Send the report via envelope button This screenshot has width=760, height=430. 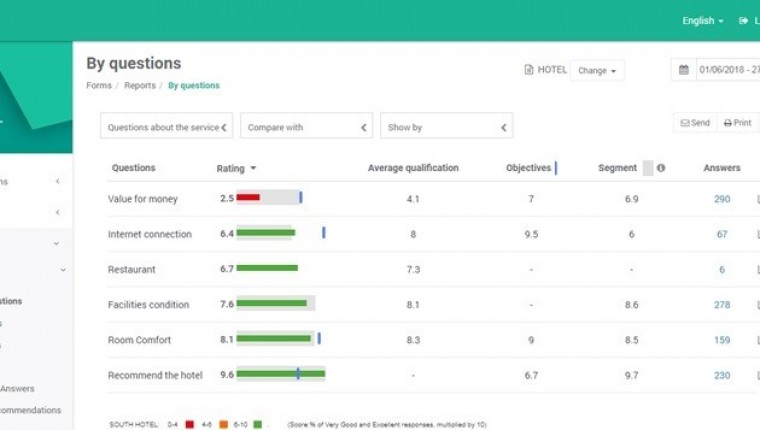pos(694,123)
